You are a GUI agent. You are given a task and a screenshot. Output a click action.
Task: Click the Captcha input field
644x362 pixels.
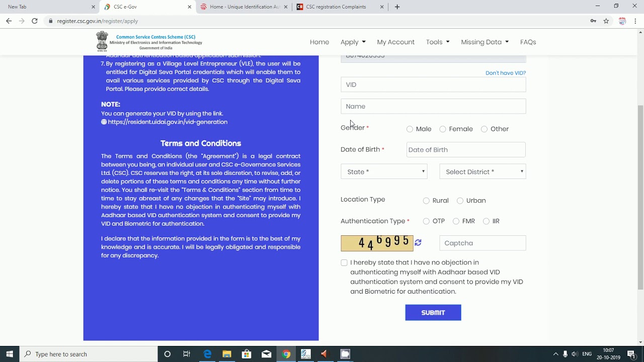coord(482,243)
